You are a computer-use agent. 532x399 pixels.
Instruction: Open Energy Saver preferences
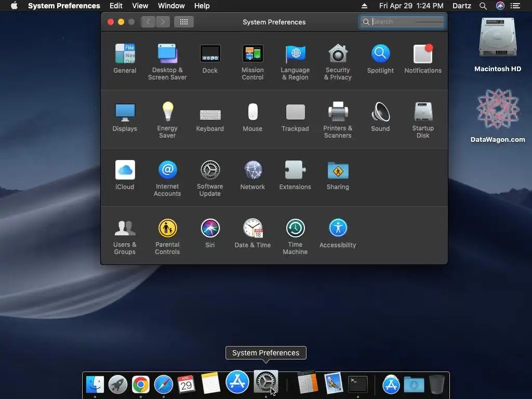pos(167,120)
